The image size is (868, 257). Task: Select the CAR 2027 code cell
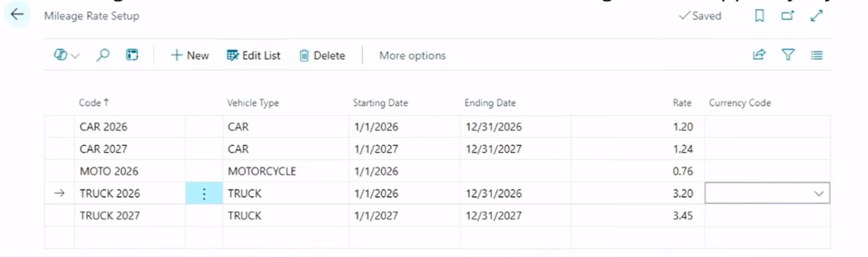coord(130,149)
